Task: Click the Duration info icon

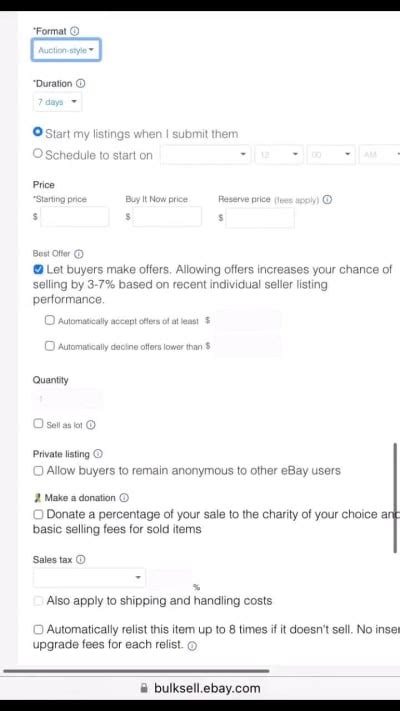Action: [80, 83]
